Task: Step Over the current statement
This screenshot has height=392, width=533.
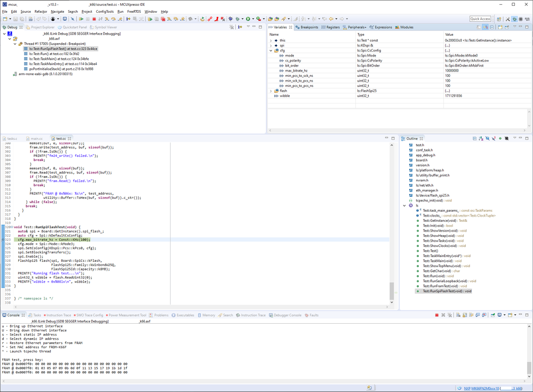Action: [176, 18]
